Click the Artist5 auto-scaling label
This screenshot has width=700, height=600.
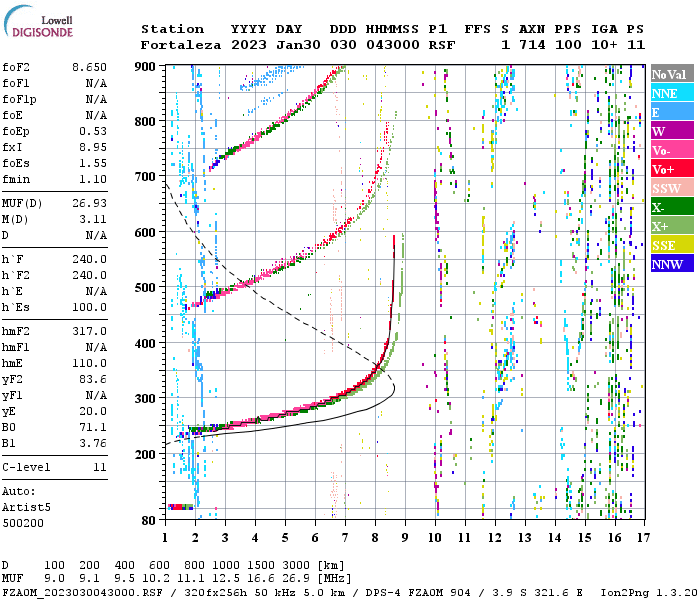click(x=26, y=508)
